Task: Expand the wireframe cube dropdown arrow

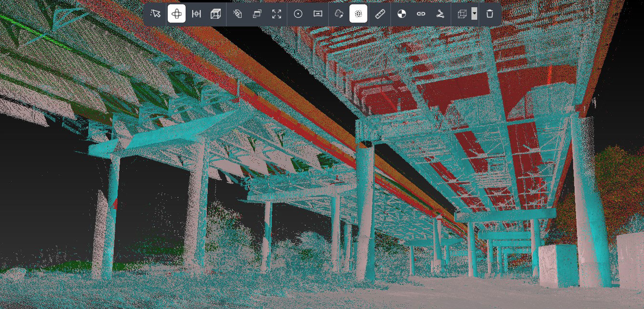Action: 474,13
